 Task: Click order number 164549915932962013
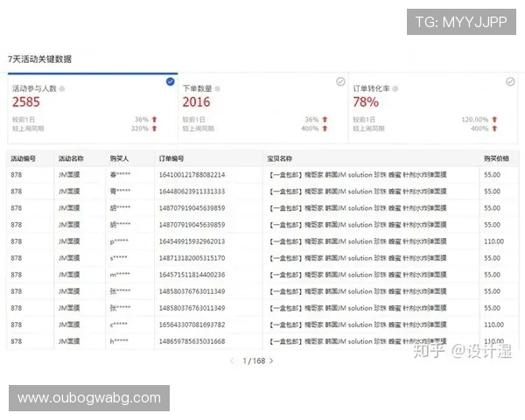(192, 241)
